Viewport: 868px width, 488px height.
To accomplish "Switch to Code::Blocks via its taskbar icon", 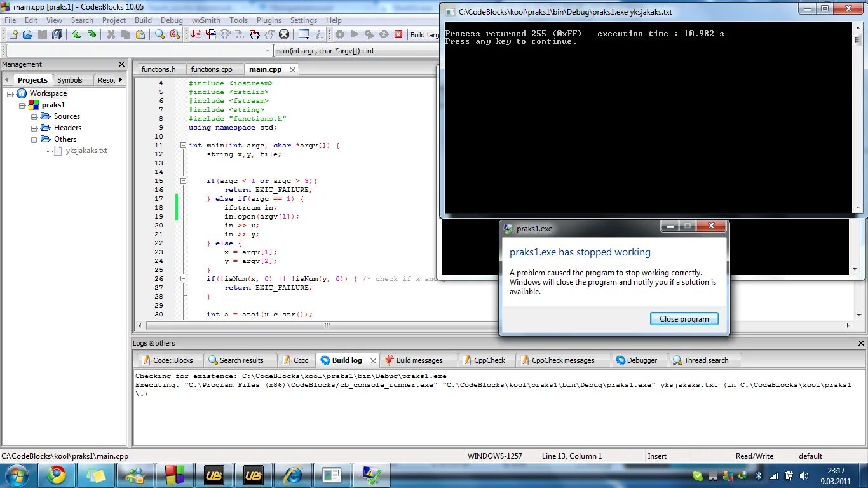I will tap(174, 475).
